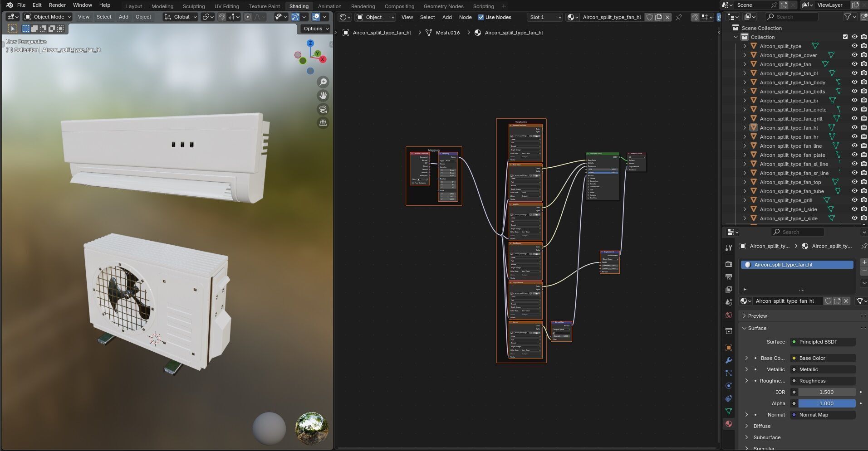Click the new scene icon beside Scene field

coord(784,5)
